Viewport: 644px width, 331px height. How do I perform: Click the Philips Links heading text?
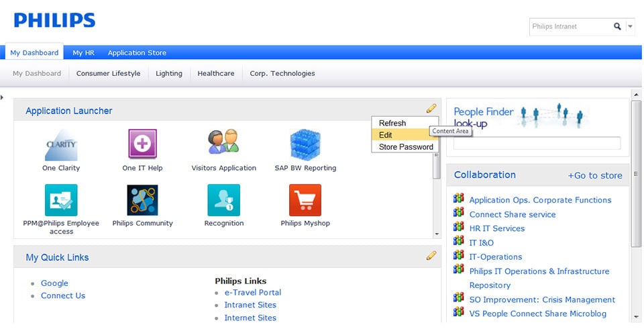[241, 281]
